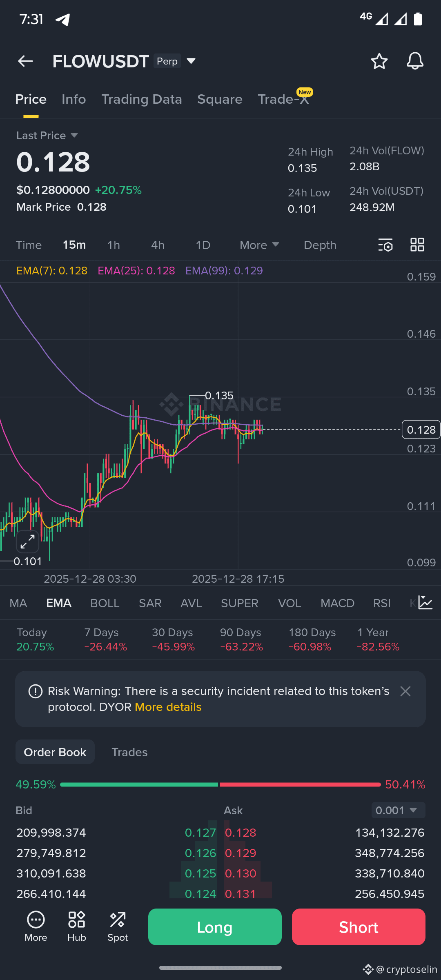Toggle the EMA indicator
The width and height of the screenshot is (441, 980).
coord(59,603)
